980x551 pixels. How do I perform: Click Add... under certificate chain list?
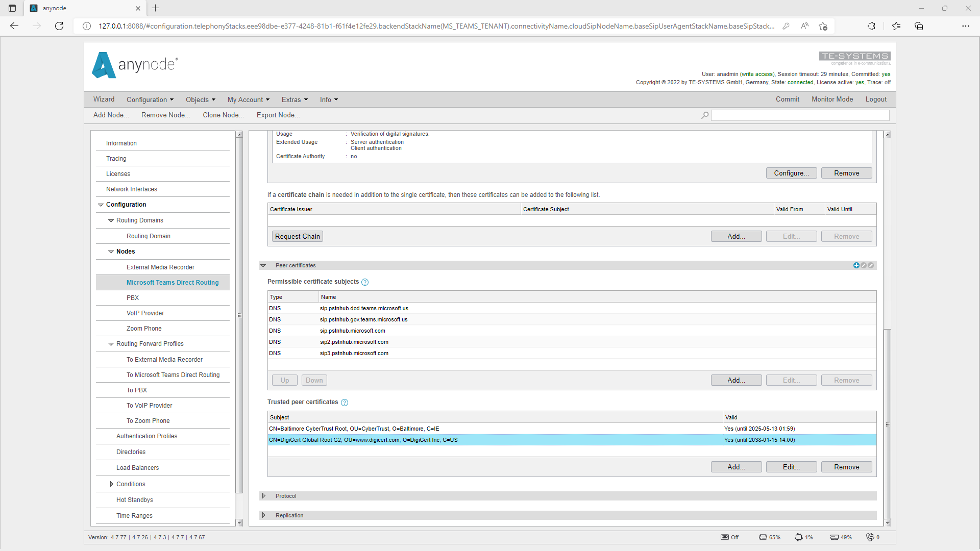[x=736, y=237]
